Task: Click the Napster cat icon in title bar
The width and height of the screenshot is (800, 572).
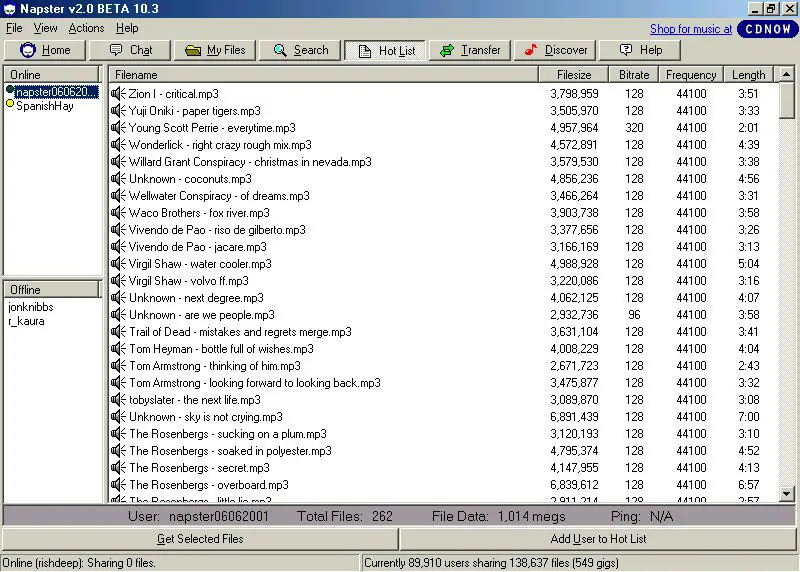Action: click(9, 9)
